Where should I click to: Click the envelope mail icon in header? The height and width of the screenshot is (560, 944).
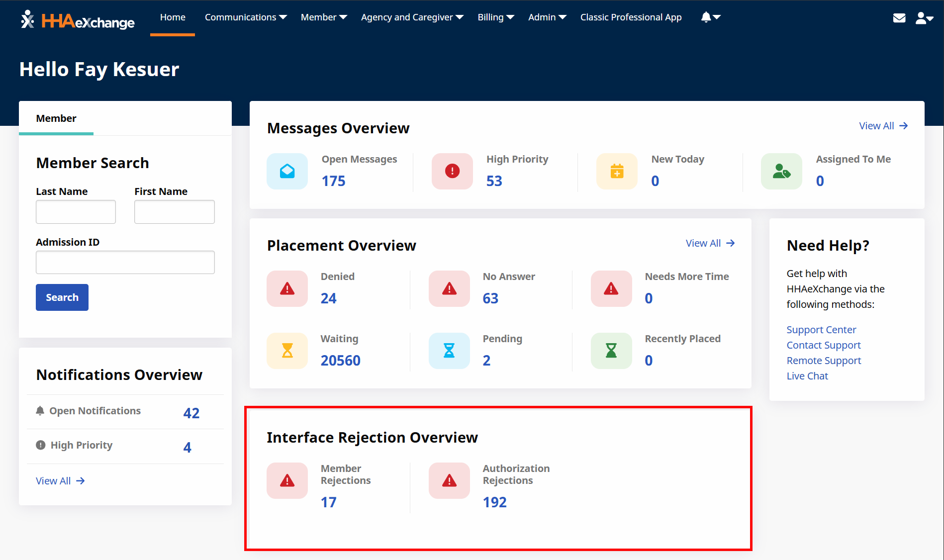click(x=899, y=18)
